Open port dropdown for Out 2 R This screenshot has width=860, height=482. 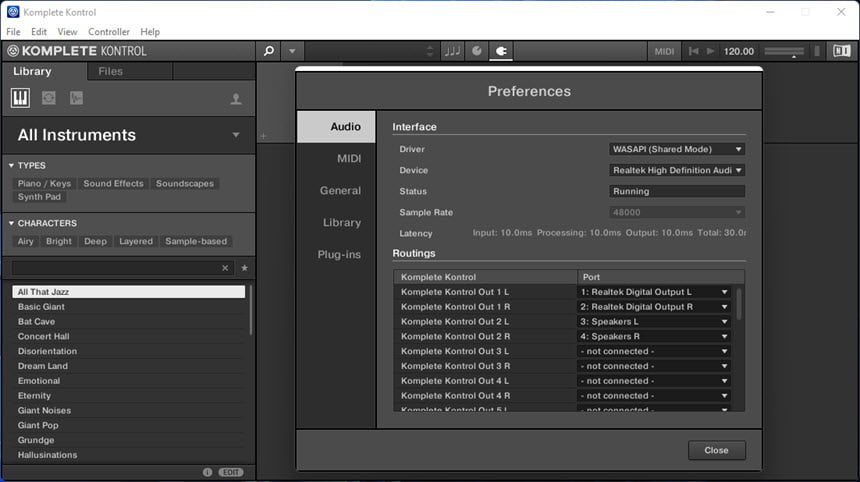(654, 336)
